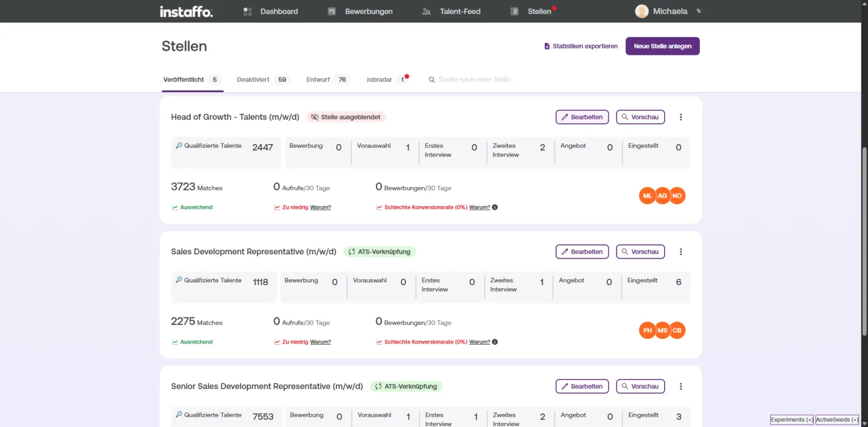Click the Stelle ausgeblendet hidden badge
Image resolution: width=868 pixels, height=427 pixels.
click(346, 117)
